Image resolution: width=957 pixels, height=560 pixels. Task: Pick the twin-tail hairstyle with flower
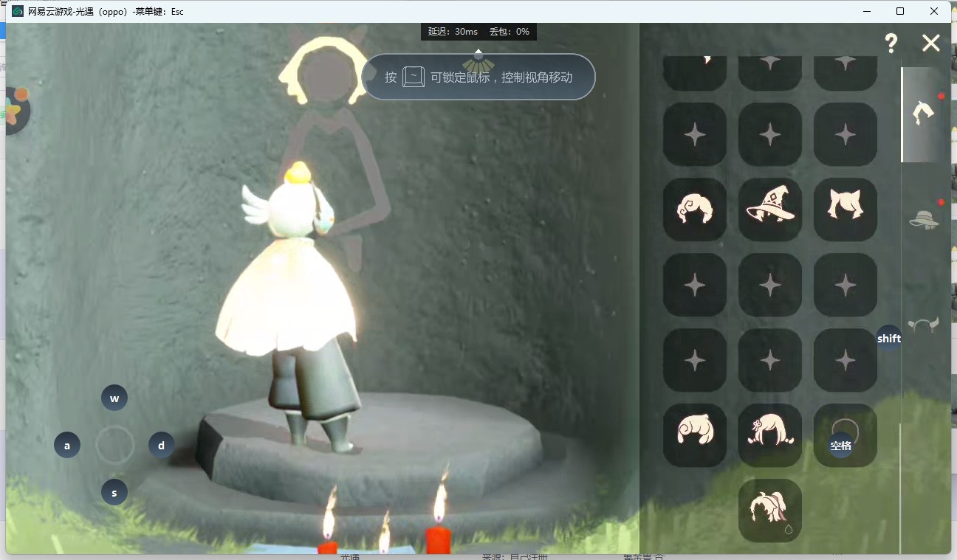[x=770, y=435]
